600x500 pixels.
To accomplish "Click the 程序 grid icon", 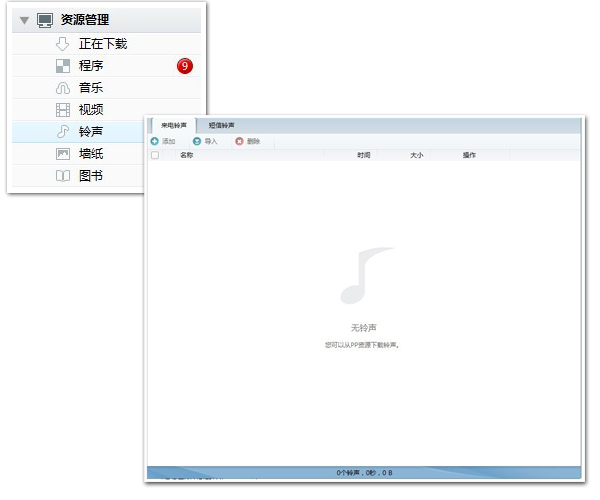I will coord(63,66).
